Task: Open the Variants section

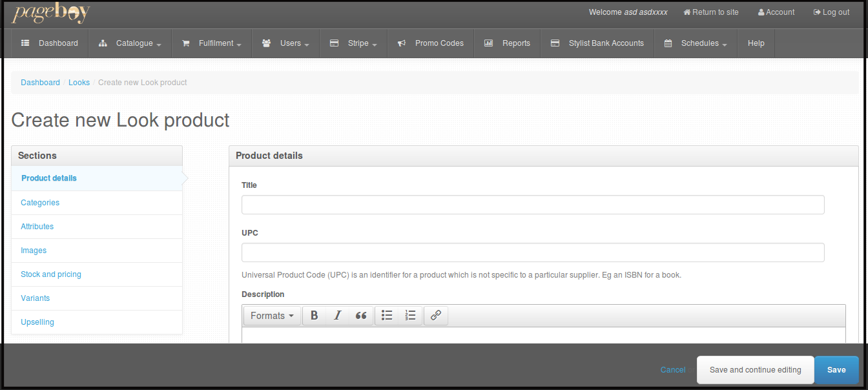Action: [x=97, y=298]
